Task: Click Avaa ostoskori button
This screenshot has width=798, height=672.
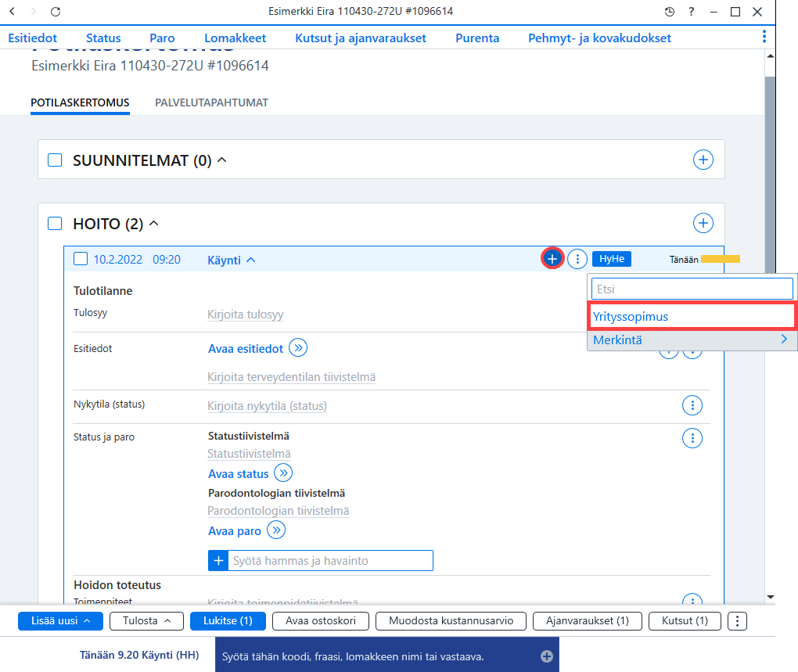Action: (321, 621)
